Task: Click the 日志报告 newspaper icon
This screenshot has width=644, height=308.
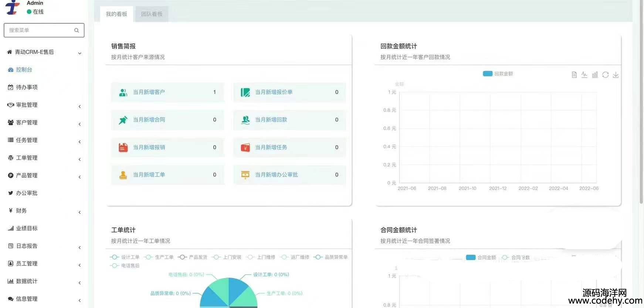Action: pyautogui.click(x=11, y=246)
